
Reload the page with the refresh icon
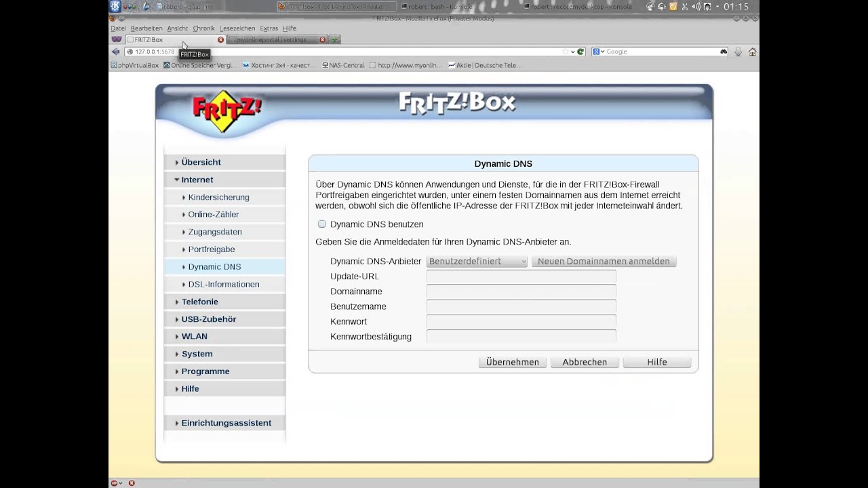click(x=580, y=52)
